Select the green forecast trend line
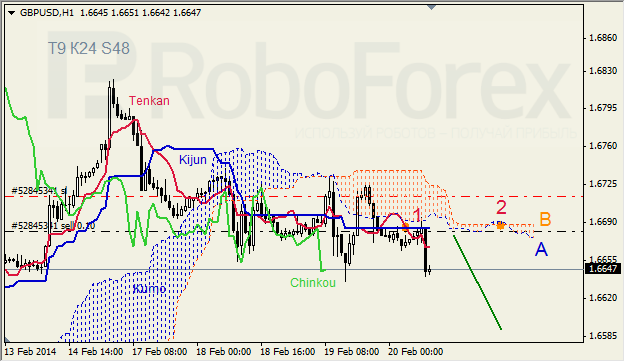 point(477,282)
